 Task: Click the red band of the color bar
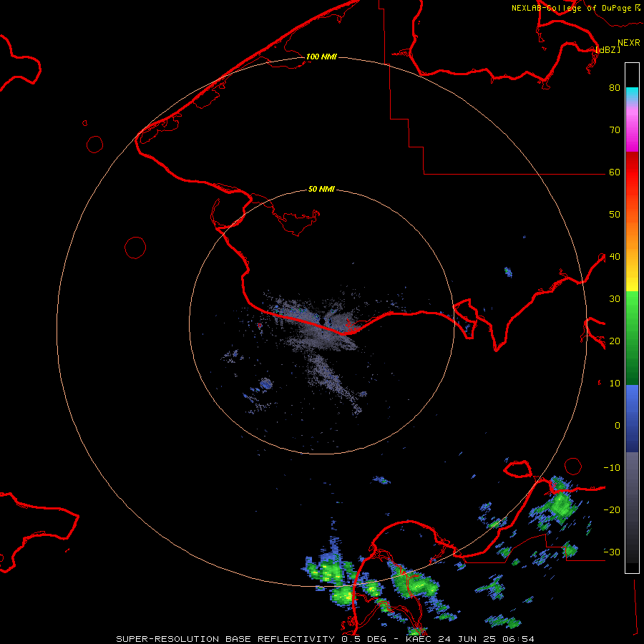tap(632, 172)
